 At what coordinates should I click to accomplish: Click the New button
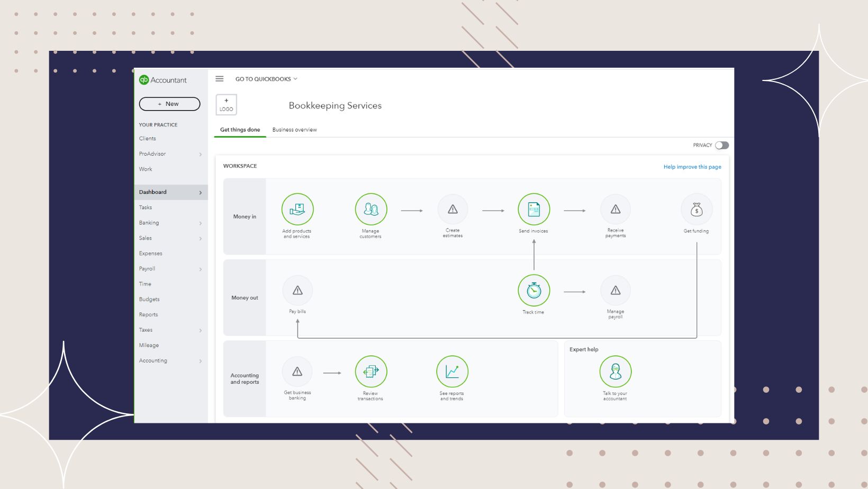coord(169,104)
